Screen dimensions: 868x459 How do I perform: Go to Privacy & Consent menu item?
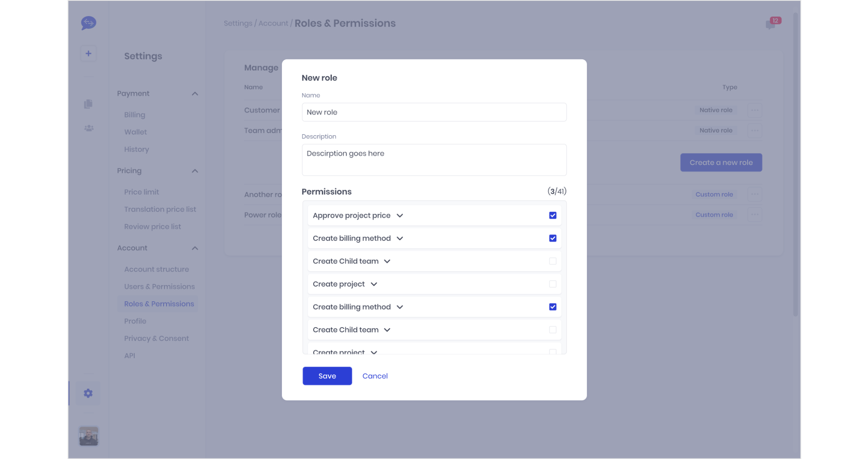[156, 338]
